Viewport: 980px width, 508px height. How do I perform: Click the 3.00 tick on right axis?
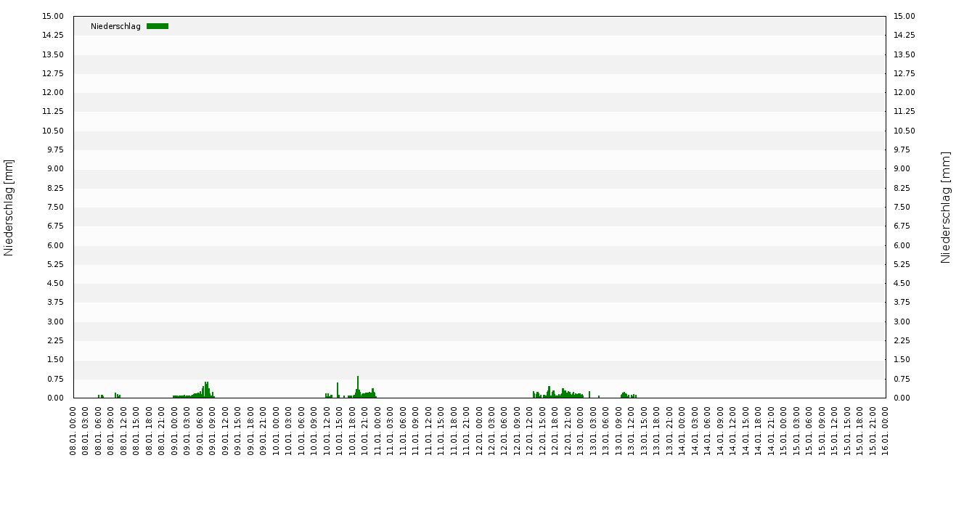click(905, 322)
